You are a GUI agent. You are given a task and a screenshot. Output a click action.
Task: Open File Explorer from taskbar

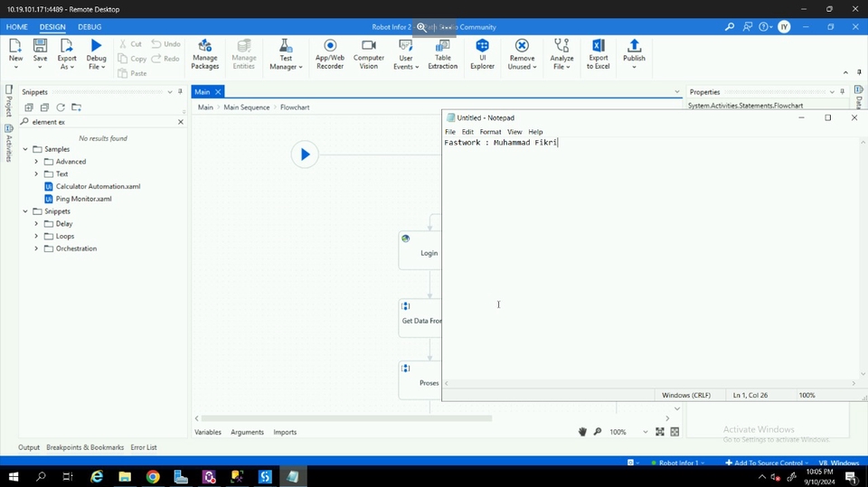(x=125, y=476)
